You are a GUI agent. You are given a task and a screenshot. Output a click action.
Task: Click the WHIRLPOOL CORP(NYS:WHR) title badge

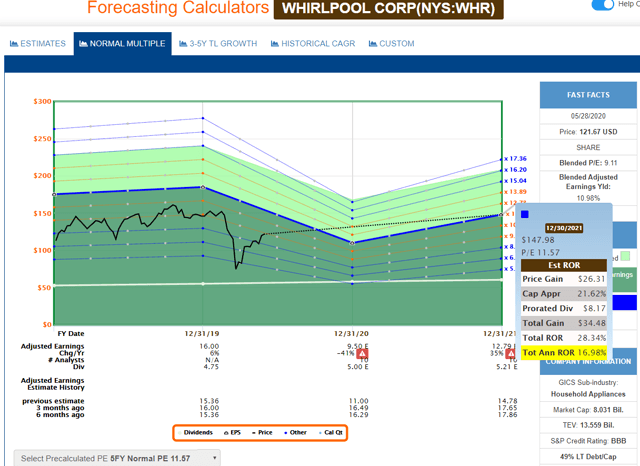[389, 9]
